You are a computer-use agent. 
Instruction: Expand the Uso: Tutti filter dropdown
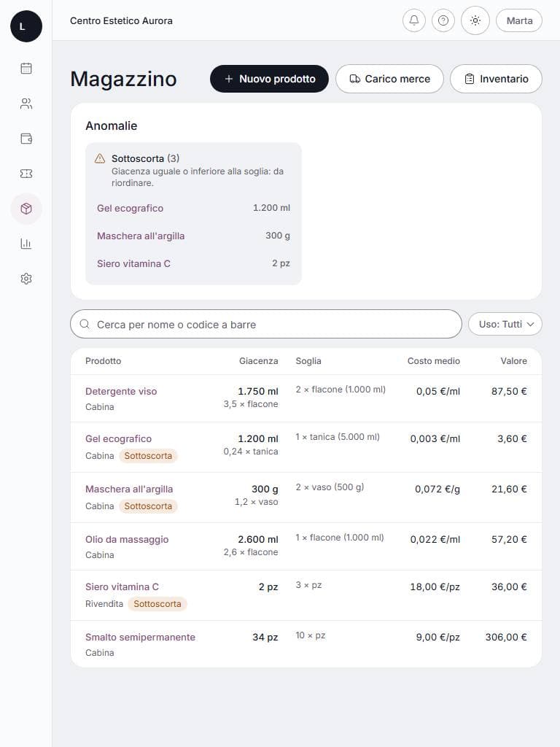[505, 325]
